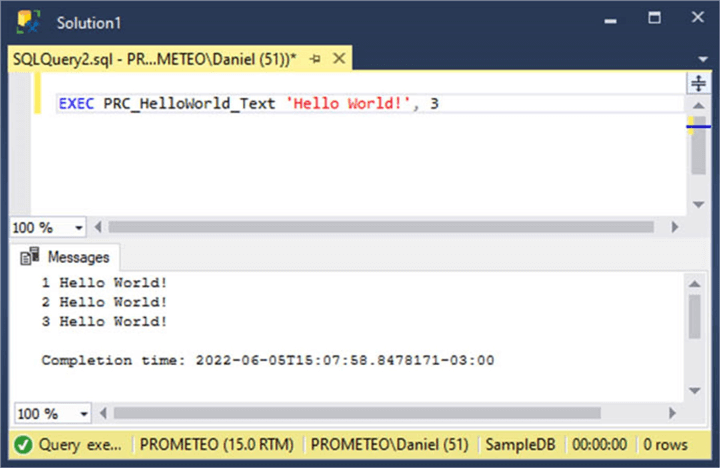Switch to the Messages tab

click(x=65, y=257)
